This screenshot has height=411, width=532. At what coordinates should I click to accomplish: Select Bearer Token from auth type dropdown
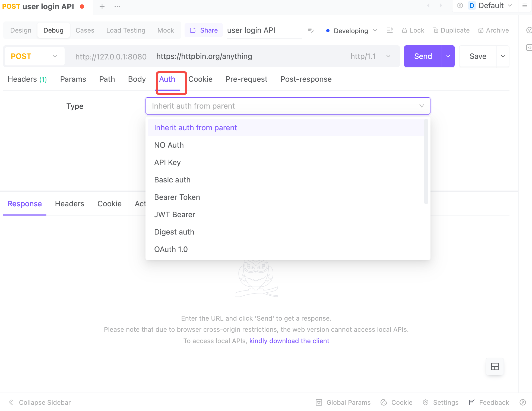point(177,197)
